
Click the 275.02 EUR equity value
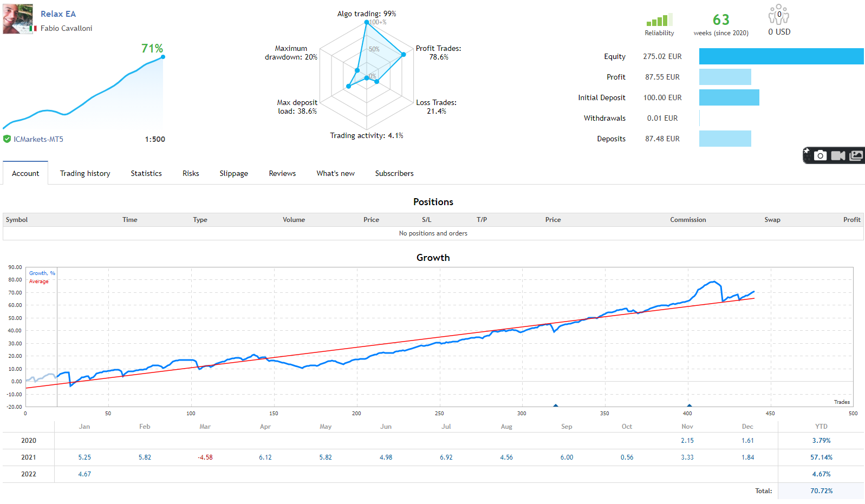click(x=662, y=56)
